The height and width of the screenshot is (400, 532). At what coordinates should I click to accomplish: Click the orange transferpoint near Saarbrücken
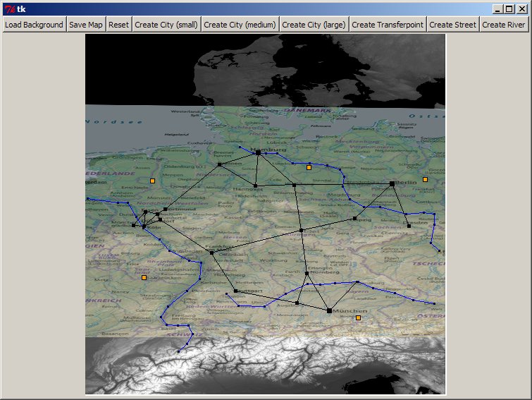click(144, 278)
